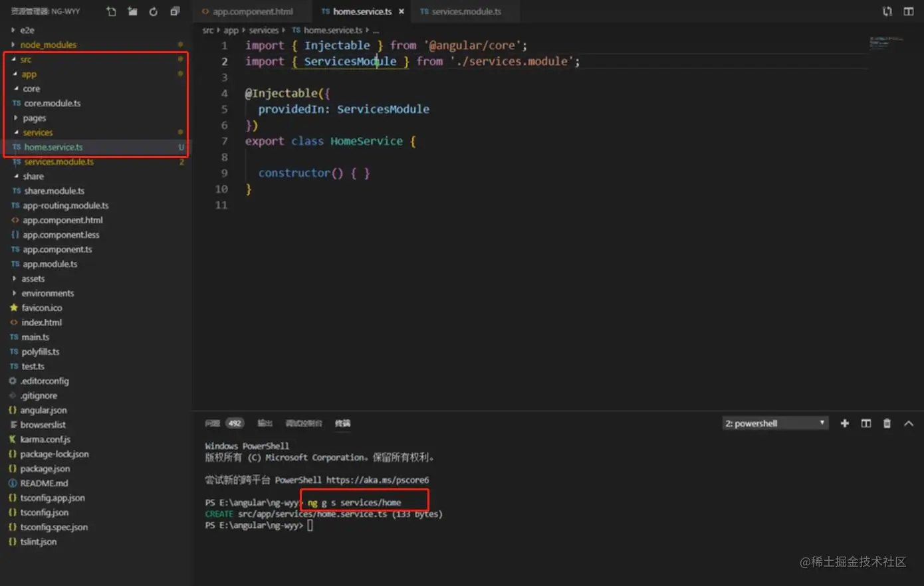Viewport: 924px width, 586px height.
Task: Collapse the share folder
Action: (x=33, y=176)
